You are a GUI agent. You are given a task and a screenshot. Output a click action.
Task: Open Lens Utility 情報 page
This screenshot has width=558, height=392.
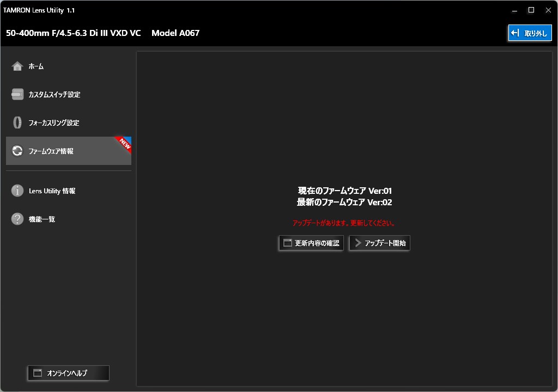tap(69, 191)
